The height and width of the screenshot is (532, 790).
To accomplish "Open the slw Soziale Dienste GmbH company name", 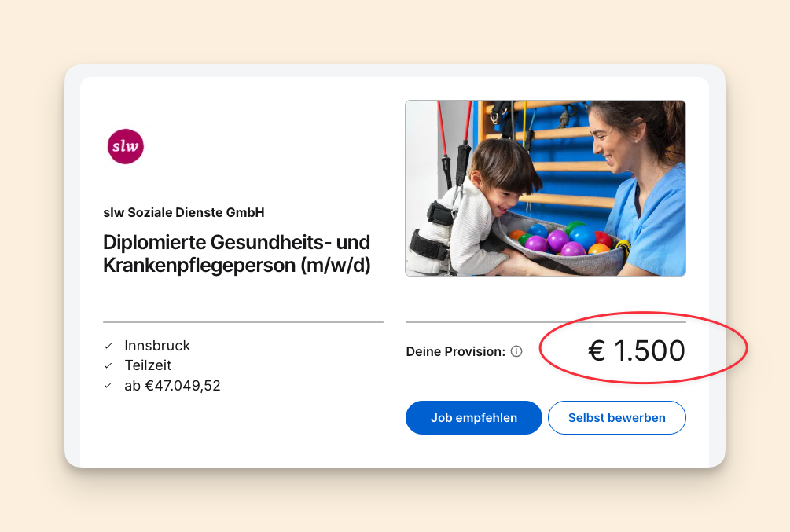I will [184, 212].
